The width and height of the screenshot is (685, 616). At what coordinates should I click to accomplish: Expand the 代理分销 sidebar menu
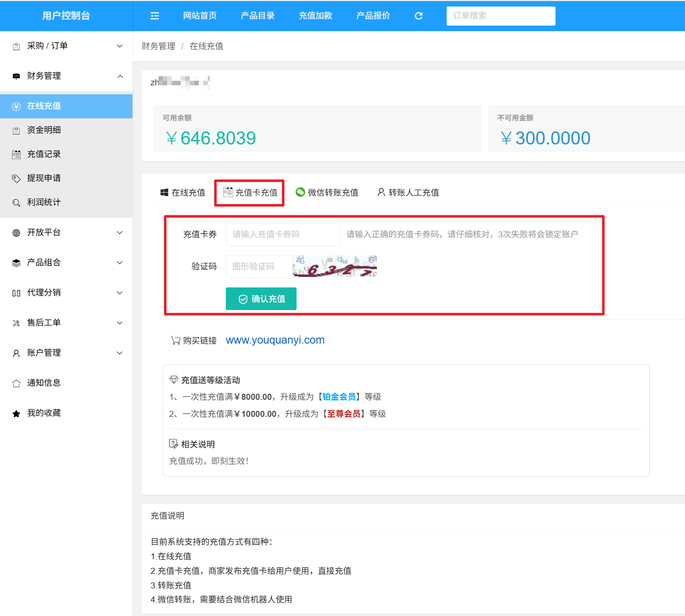[66, 293]
